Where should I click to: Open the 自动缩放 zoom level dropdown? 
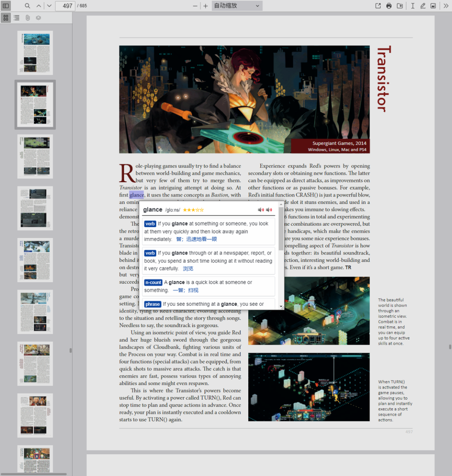[x=237, y=6]
